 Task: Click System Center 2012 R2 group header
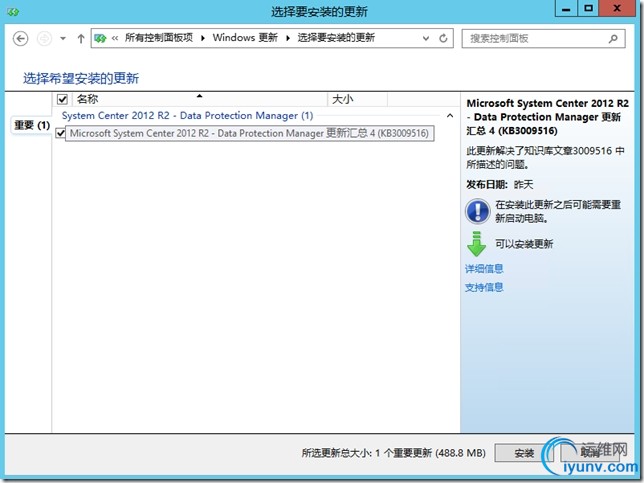pyautogui.click(x=187, y=116)
